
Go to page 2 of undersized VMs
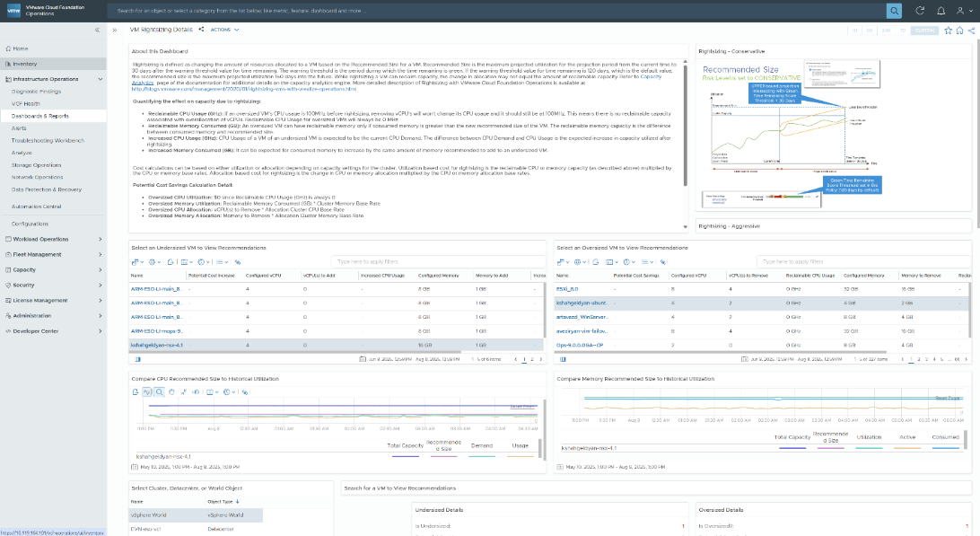point(529,359)
